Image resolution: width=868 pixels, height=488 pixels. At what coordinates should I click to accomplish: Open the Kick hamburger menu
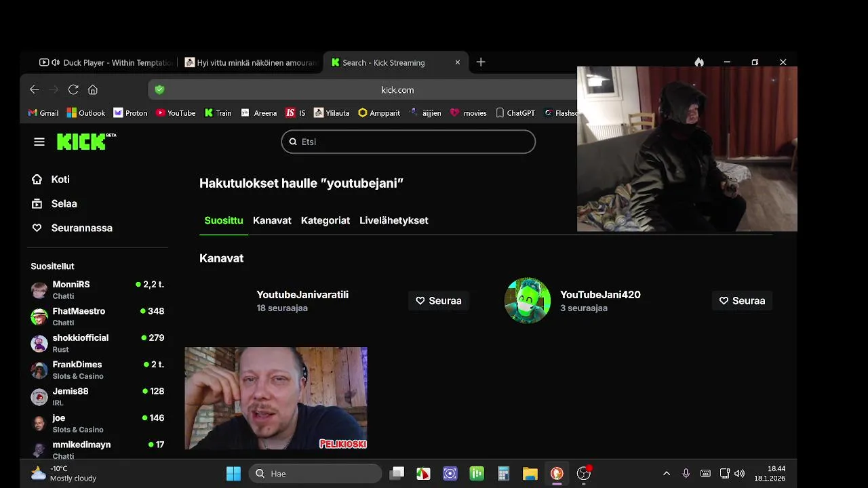39,142
